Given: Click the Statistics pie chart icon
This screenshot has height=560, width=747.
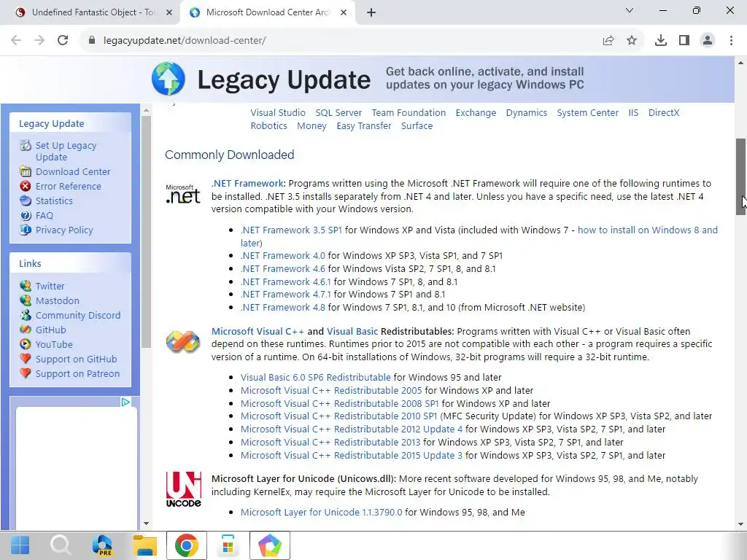Looking at the screenshot, I should pos(26,201).
